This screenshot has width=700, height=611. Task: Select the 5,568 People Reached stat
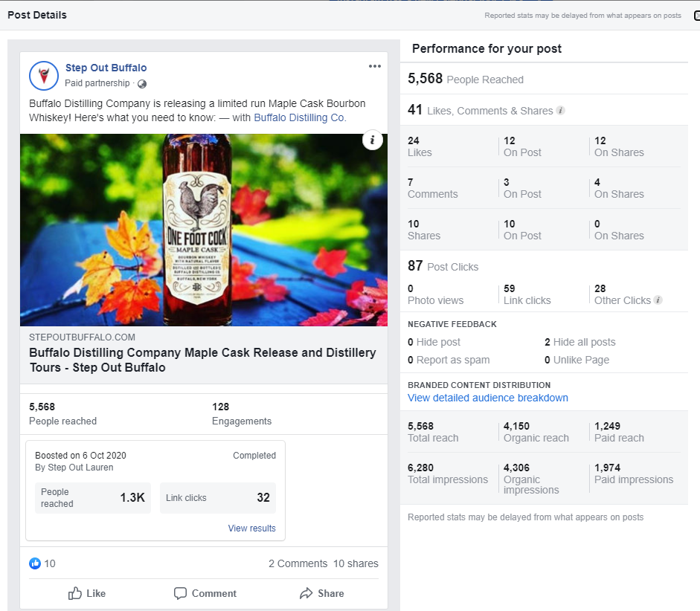(x=465, y=79)
